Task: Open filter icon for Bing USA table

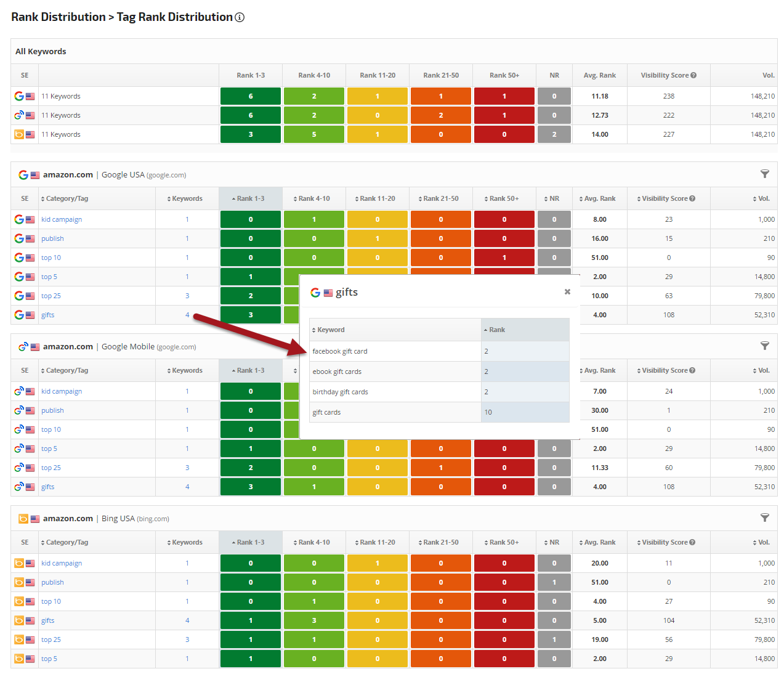Action: coord(764,518)
